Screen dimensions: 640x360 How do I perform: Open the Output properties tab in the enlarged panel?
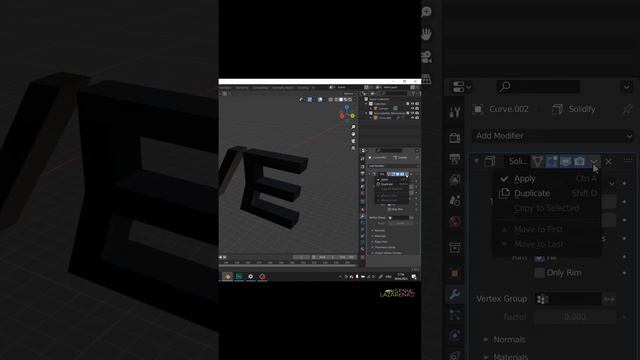pos(455,158)
